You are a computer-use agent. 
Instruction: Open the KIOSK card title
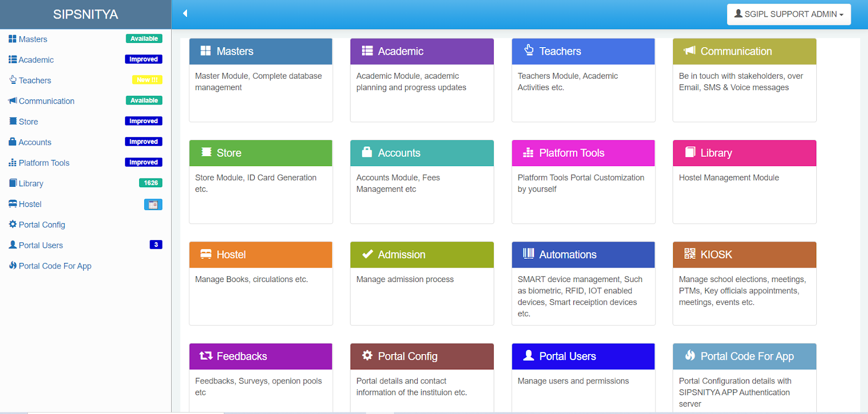tap(717, 255)
